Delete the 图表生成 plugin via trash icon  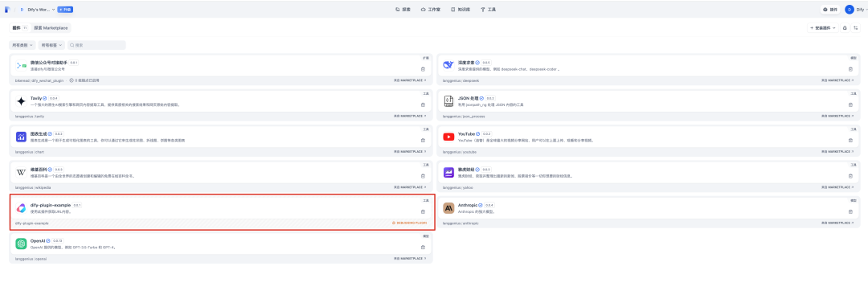423,140
